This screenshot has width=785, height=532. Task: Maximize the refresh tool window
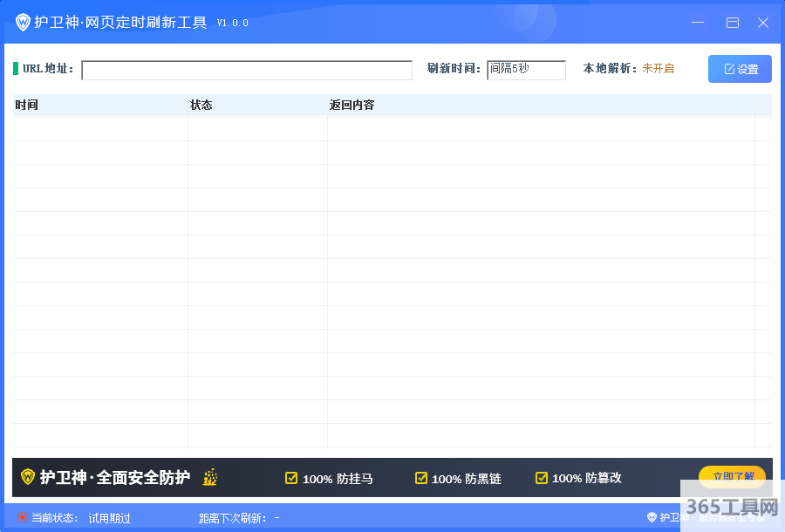(x=733, y=23)
